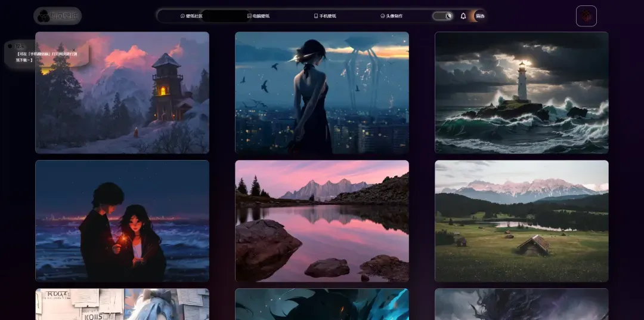Toggle the dark mode moon switch
The height and width of the screenshot is (320, 644).
point(442,16)
